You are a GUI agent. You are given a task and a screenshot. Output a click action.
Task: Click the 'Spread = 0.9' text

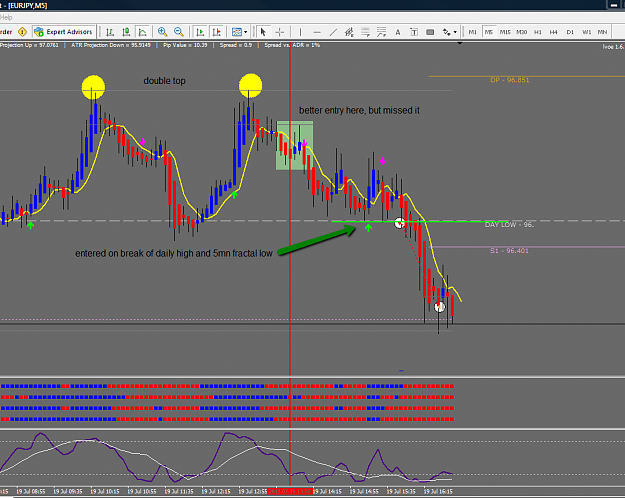pyautogui.click(x=236, y=45)
